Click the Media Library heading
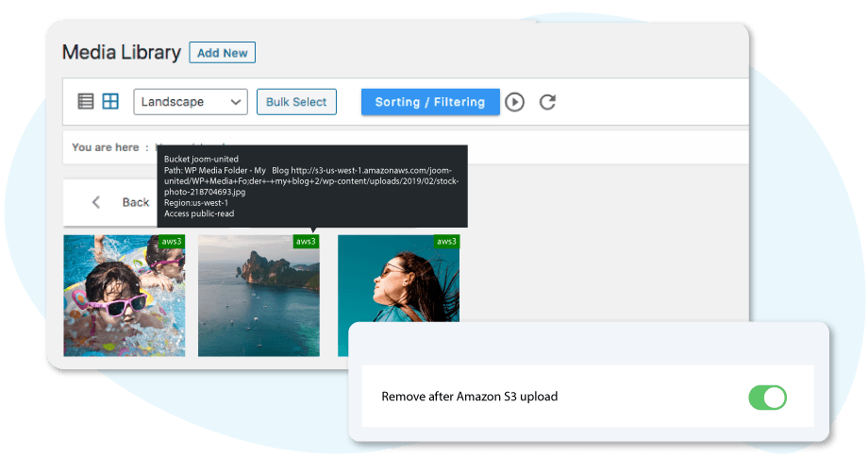Screen dimensions: 868x476 121,53
